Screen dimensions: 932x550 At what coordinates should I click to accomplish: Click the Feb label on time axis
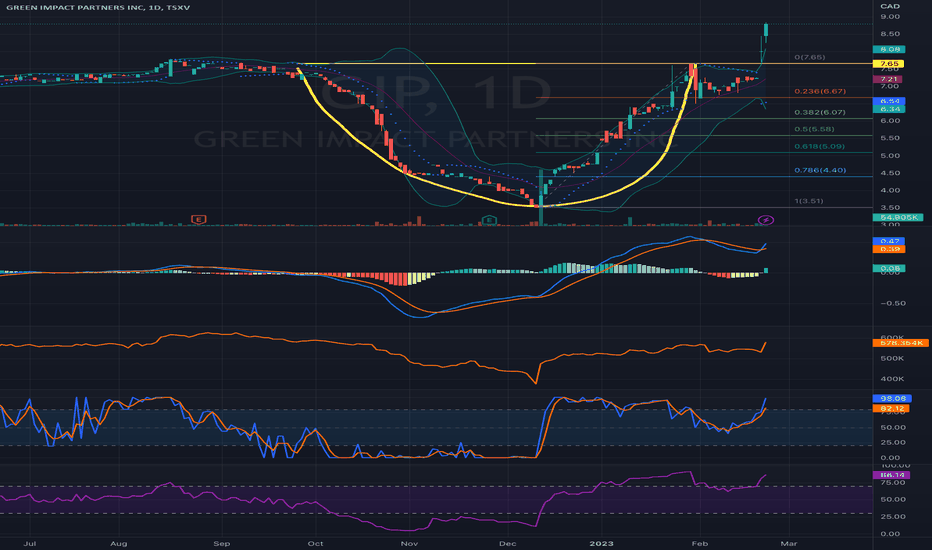pos(700,543)
